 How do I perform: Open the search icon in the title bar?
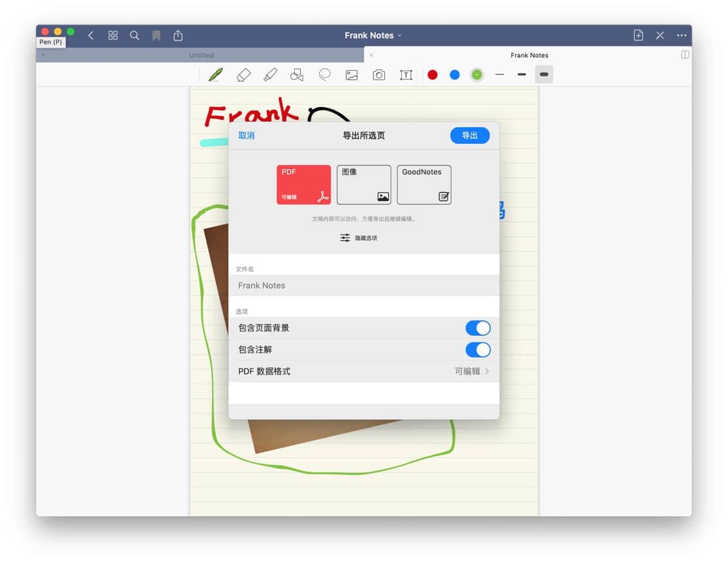tap(134, 35)
